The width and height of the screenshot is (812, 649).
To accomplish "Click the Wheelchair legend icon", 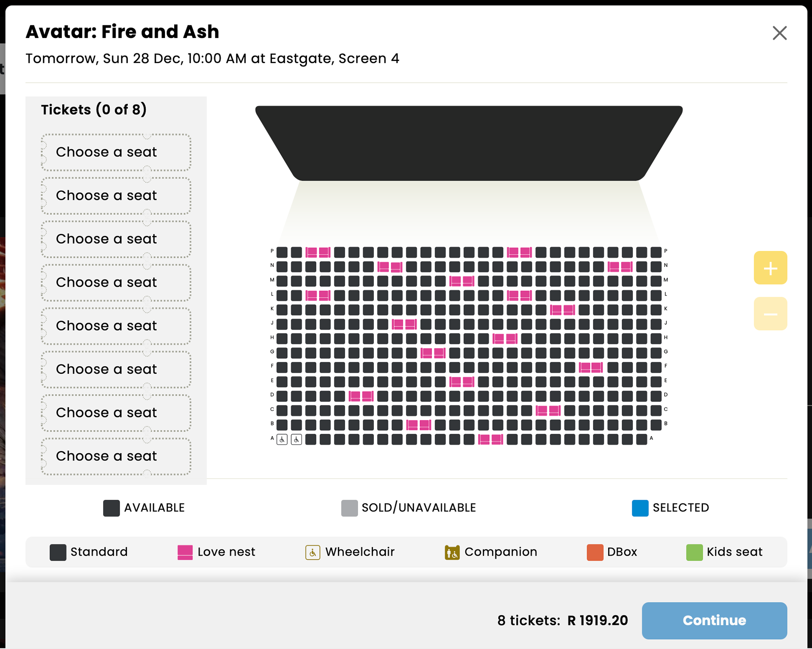I will click(313, 552).
